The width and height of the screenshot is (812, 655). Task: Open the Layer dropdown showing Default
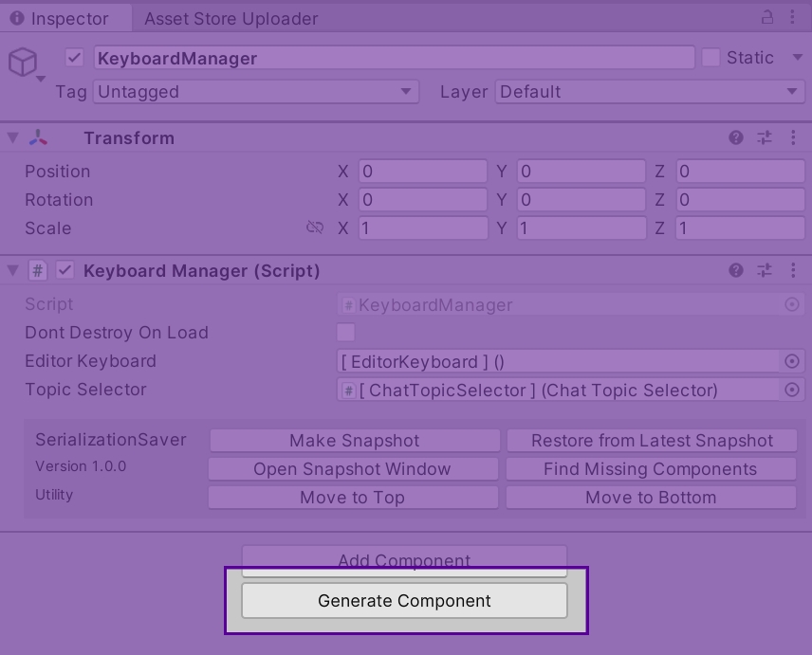pyautogui.click(x=649, y=92)
